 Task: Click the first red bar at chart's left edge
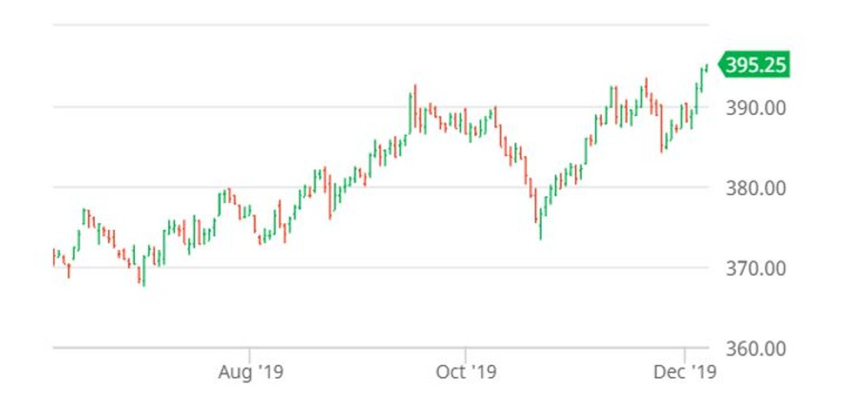54,257
